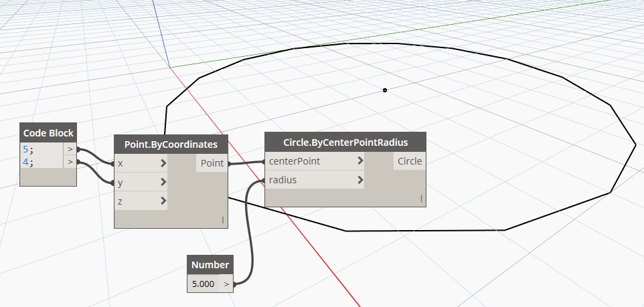Click the output port arrow beside 5;
The height and width of the screenshot is (307, 644).
[70, 149]
